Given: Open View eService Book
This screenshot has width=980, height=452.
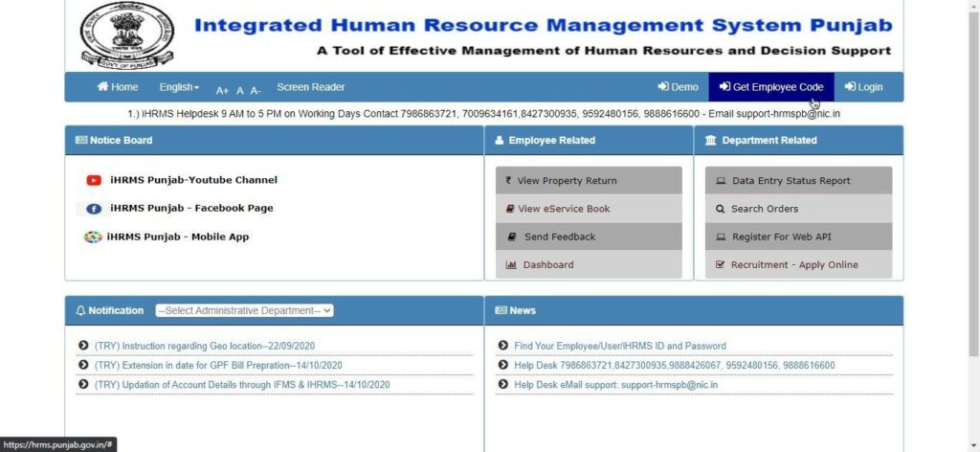Looking at the screenshot, I should pyautogui.click(x=589, y=209).
